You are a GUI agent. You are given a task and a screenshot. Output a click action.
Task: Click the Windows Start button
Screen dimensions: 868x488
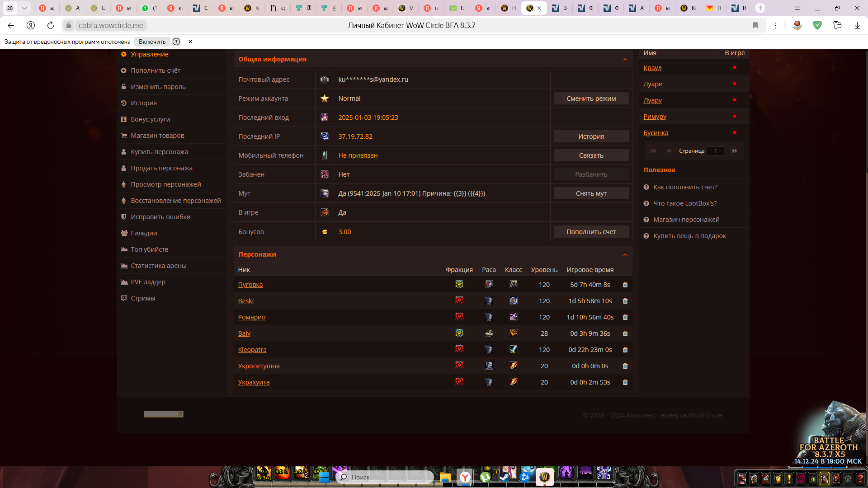324,477
